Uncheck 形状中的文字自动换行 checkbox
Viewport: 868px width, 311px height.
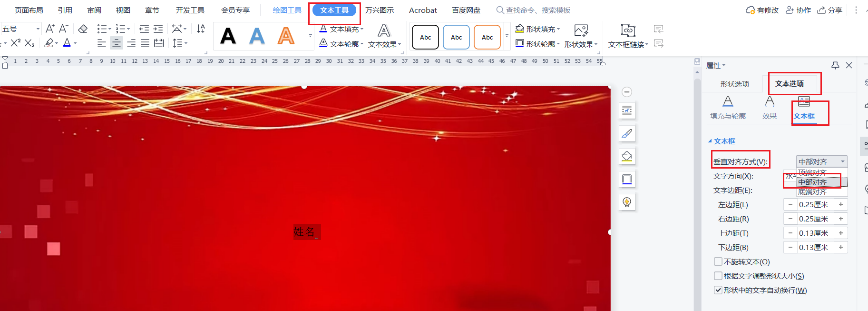coord(718,290)
